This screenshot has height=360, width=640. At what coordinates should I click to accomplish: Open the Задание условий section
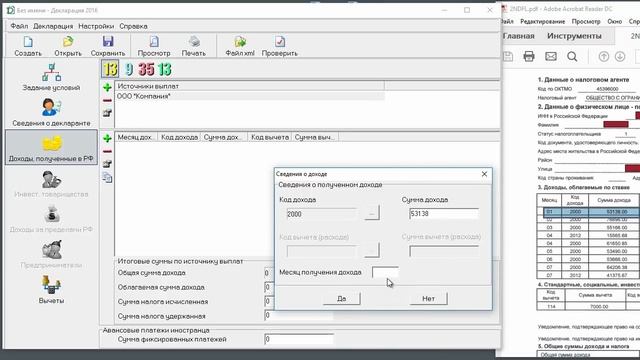(51, 77)
